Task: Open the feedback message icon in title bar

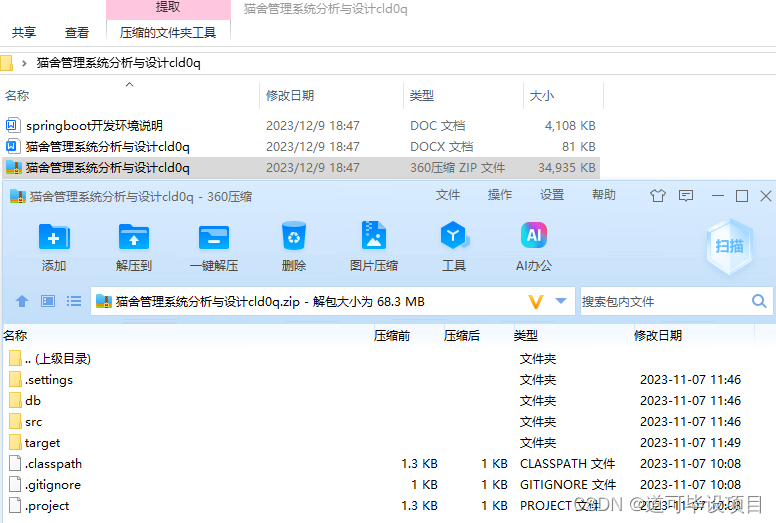Action: point(686,196)
